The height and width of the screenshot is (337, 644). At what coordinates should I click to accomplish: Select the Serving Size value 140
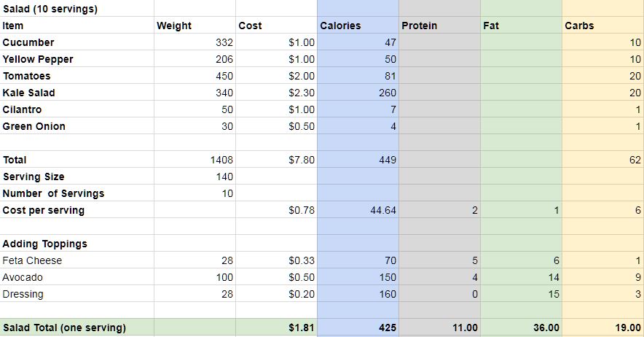tap(195, 177)
